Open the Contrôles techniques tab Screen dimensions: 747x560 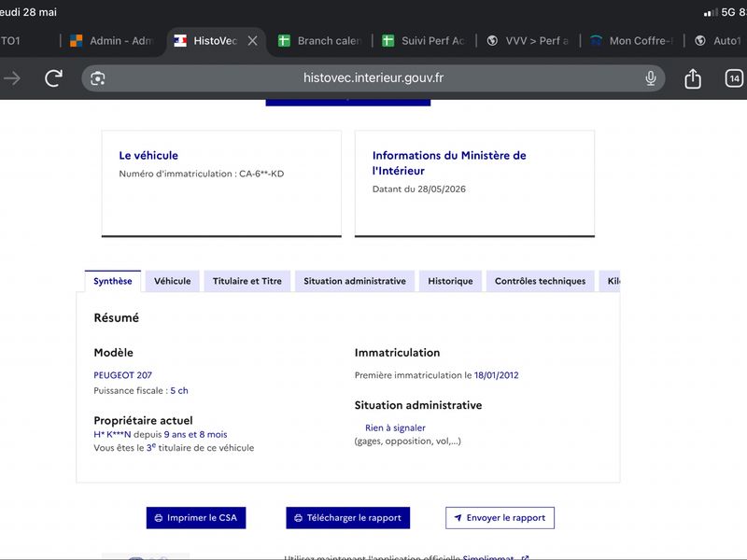[541, 281]
